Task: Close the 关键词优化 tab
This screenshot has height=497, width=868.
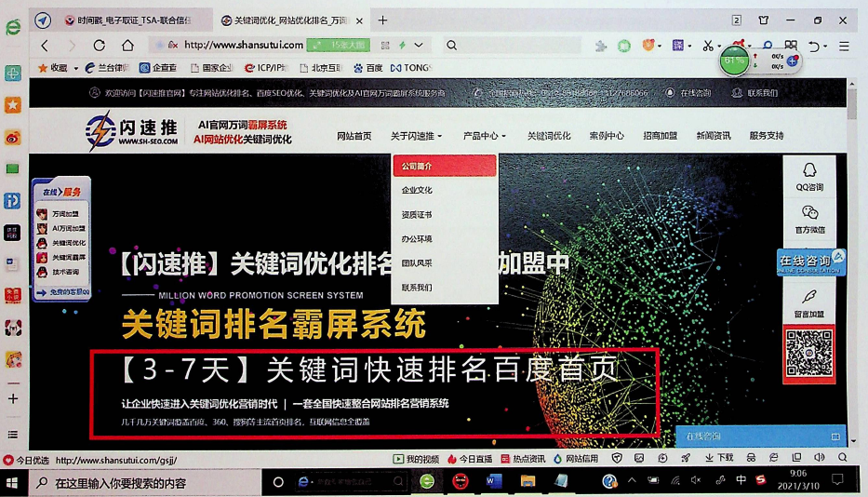Action: (x=359, y=21)
